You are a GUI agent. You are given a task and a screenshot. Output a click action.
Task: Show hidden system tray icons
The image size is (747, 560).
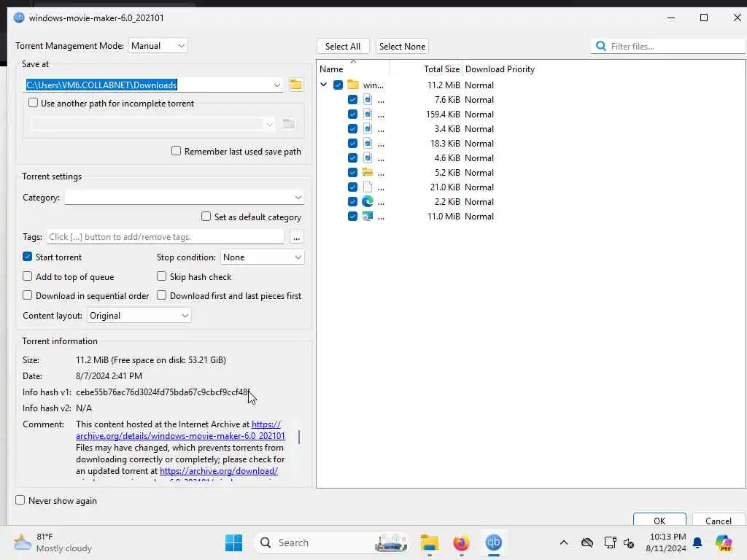564,542
